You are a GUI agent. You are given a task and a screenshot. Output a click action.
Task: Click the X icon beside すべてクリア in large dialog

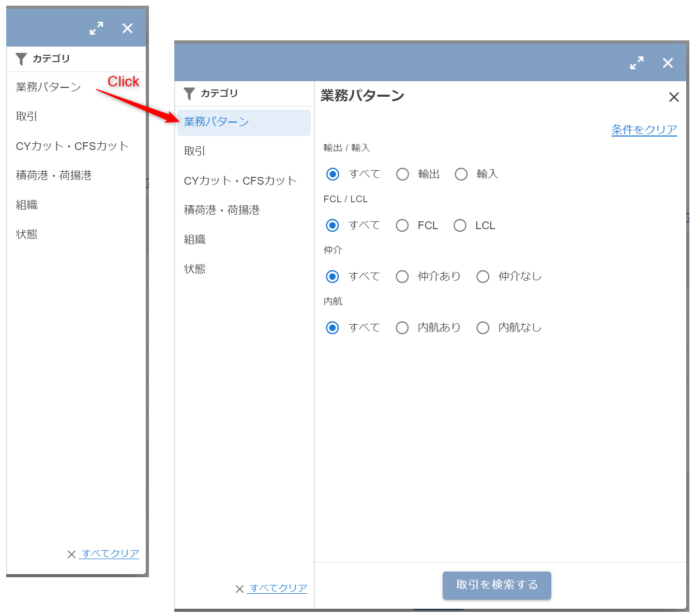pyautogui.click(x=239, y=589)
